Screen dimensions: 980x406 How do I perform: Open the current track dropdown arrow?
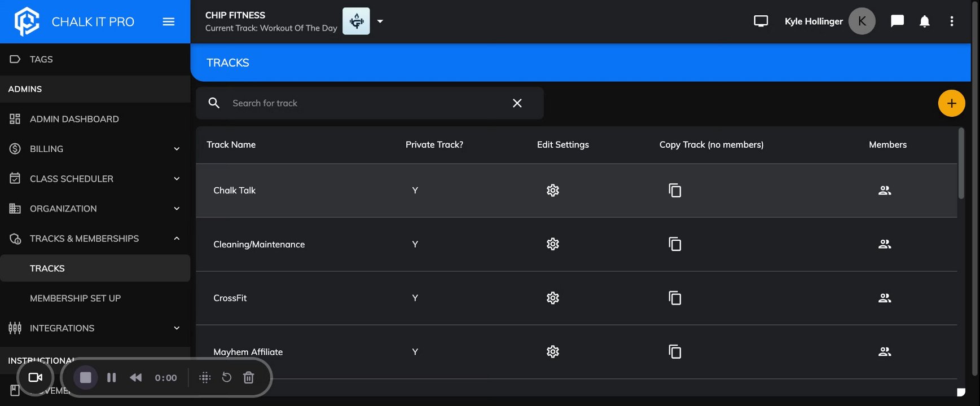(x=380, y=21)
